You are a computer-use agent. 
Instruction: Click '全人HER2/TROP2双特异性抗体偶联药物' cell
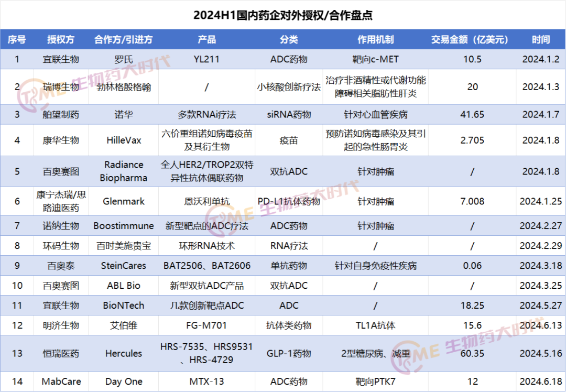(x=206, y=171)
